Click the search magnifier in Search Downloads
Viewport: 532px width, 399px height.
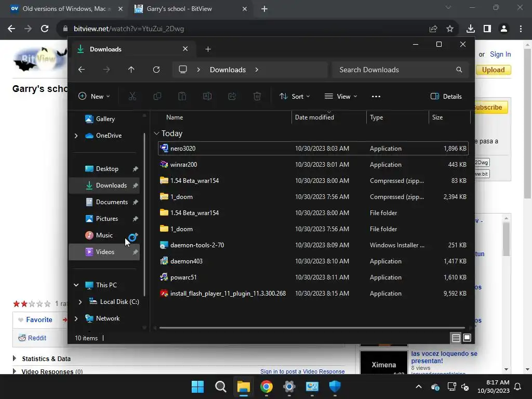(459, 70)
